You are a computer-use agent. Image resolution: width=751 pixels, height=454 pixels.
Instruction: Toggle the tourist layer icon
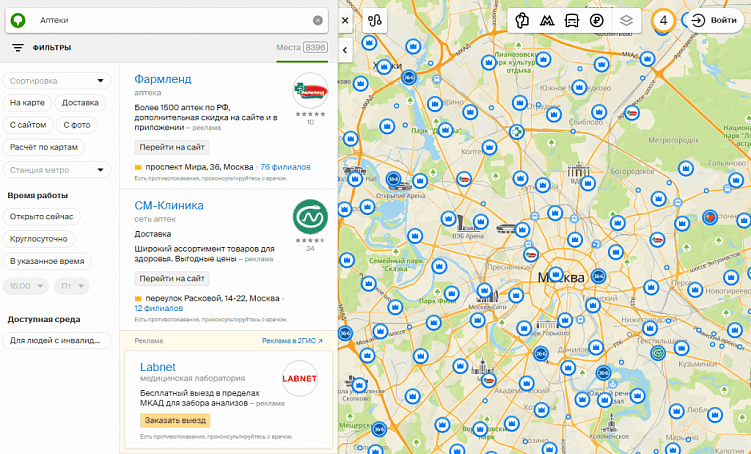522,21
